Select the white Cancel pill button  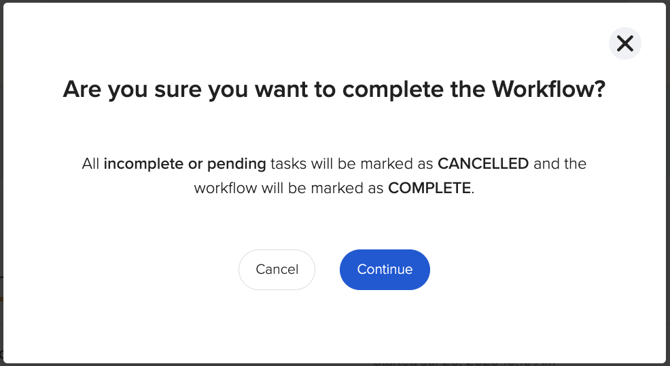coord(277,269)
